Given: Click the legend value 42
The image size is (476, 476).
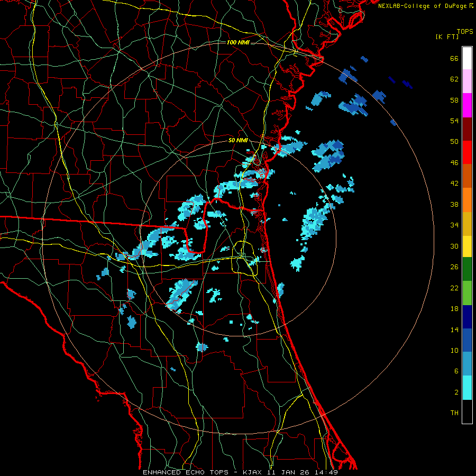Looking at the screenshot, I should click(454, 184).
